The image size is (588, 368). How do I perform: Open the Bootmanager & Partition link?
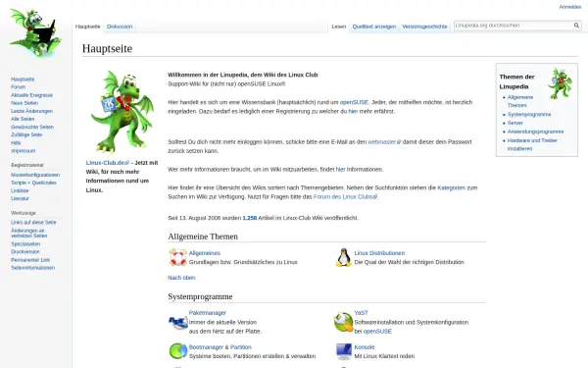tap(220, 347)
